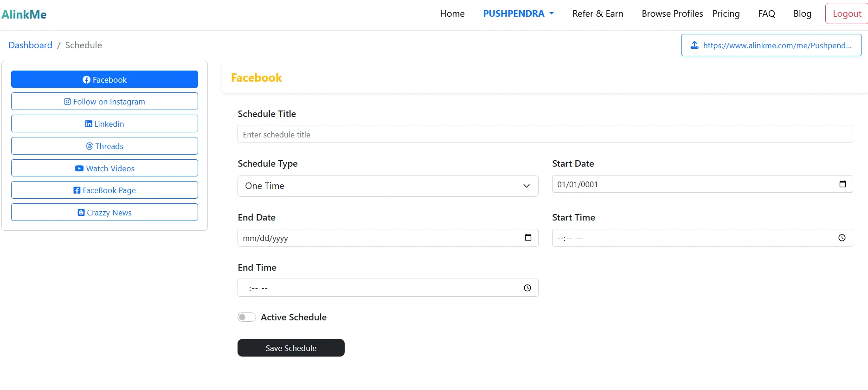868x390 pixels.
Task: Open Refer & Earn page
Action: pyautogui.click(x=598, y=13)
